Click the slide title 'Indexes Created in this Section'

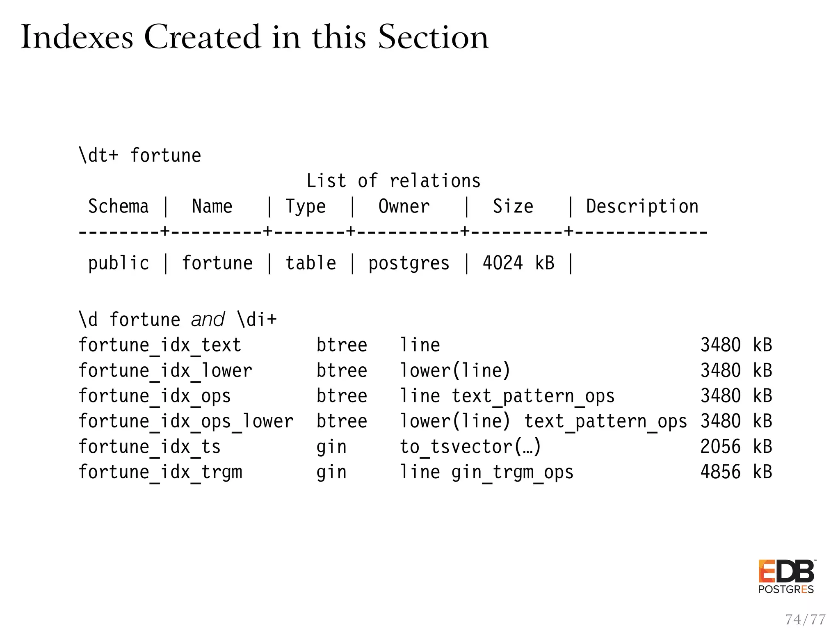(x=254, y=37)
